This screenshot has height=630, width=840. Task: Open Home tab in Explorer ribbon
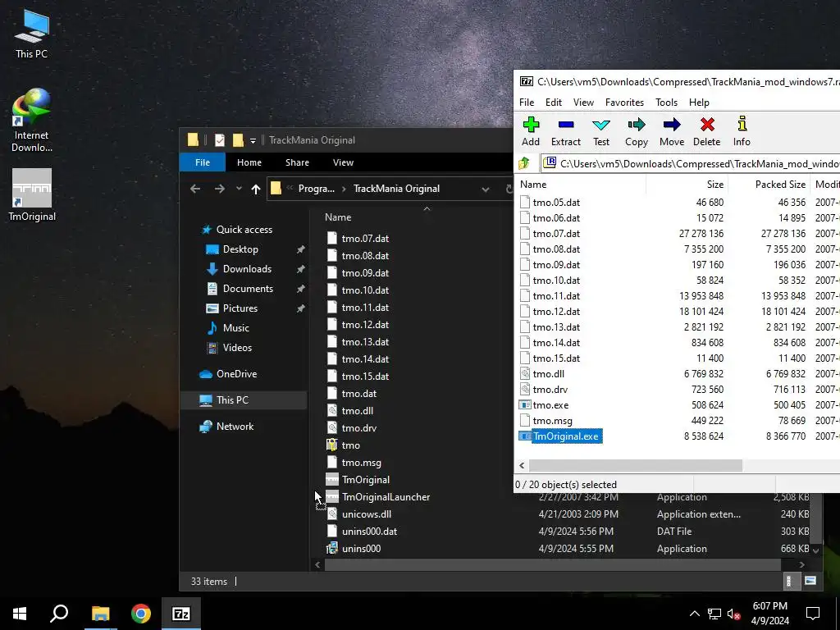tap(249, 162)
